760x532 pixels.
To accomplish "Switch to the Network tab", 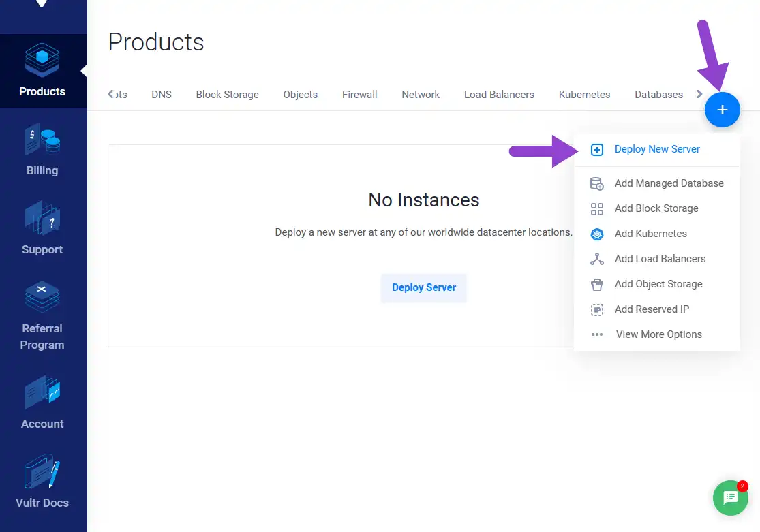I will [x=421, y=95].
